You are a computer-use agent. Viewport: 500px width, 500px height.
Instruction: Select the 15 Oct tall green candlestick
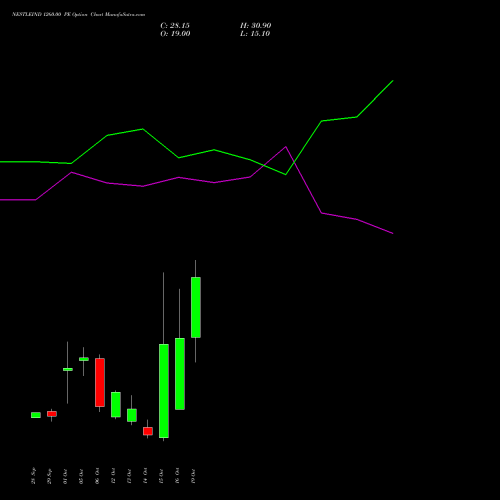(x=164, y=391)
